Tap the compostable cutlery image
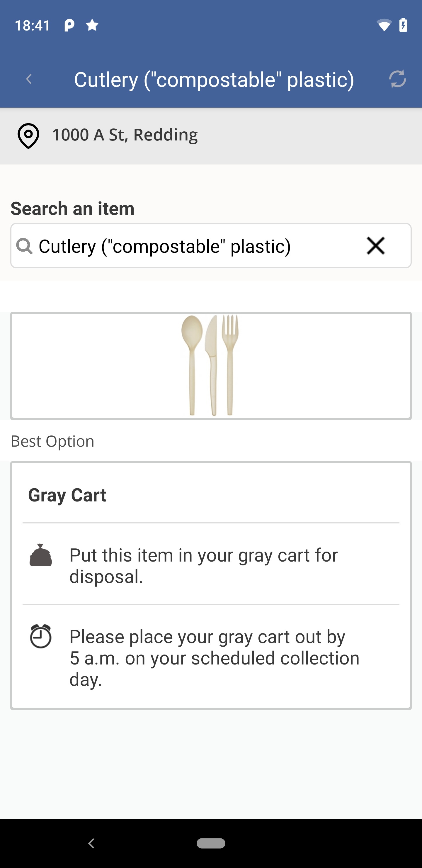The image size is (422, 868). coord(211,366)
